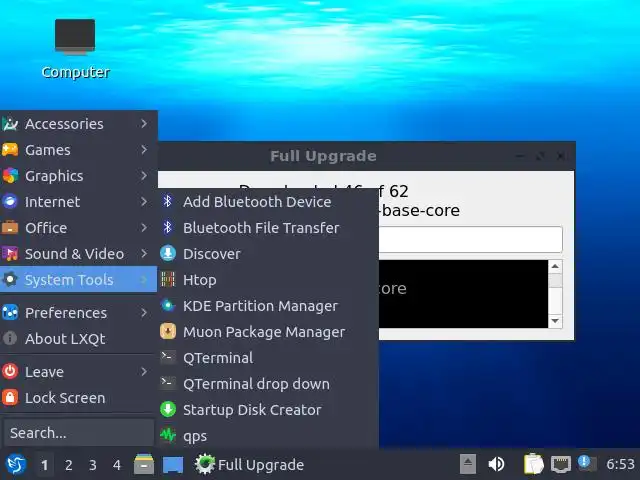The height and width of the screenshot is (480, 640).
Task: Open the file manager from the panel
Action: pos(144,464)
